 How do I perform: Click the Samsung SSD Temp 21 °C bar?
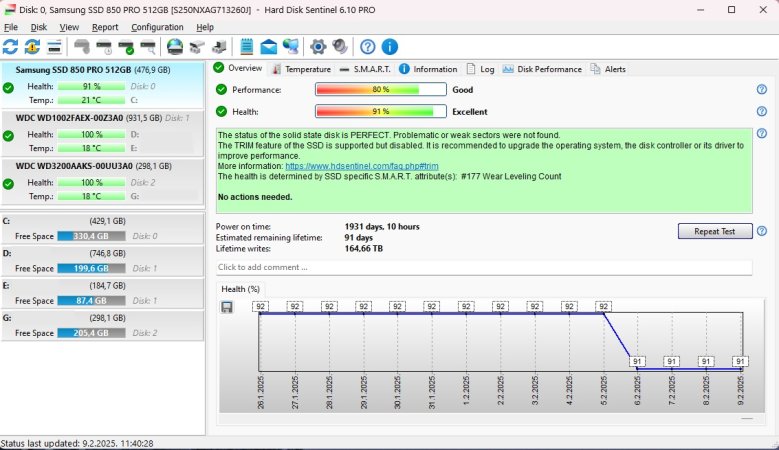91,100
